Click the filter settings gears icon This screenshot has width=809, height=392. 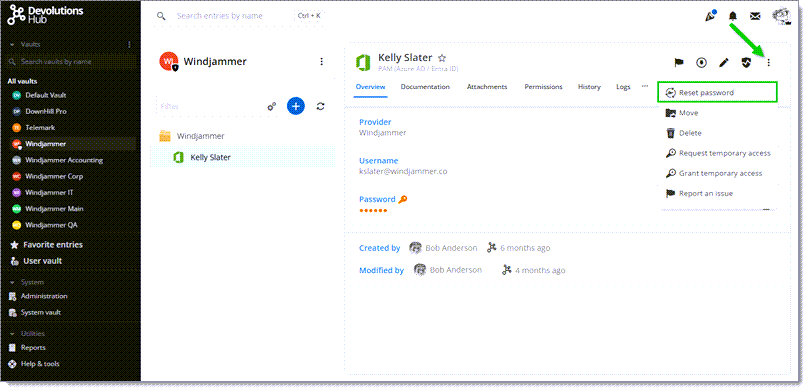[x=271, y=106]
